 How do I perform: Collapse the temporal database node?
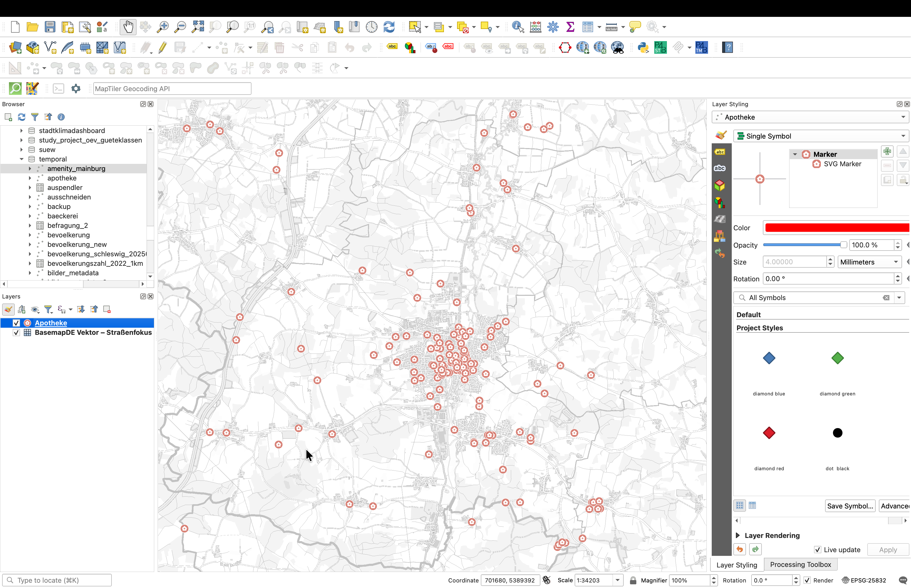point(21,159)
